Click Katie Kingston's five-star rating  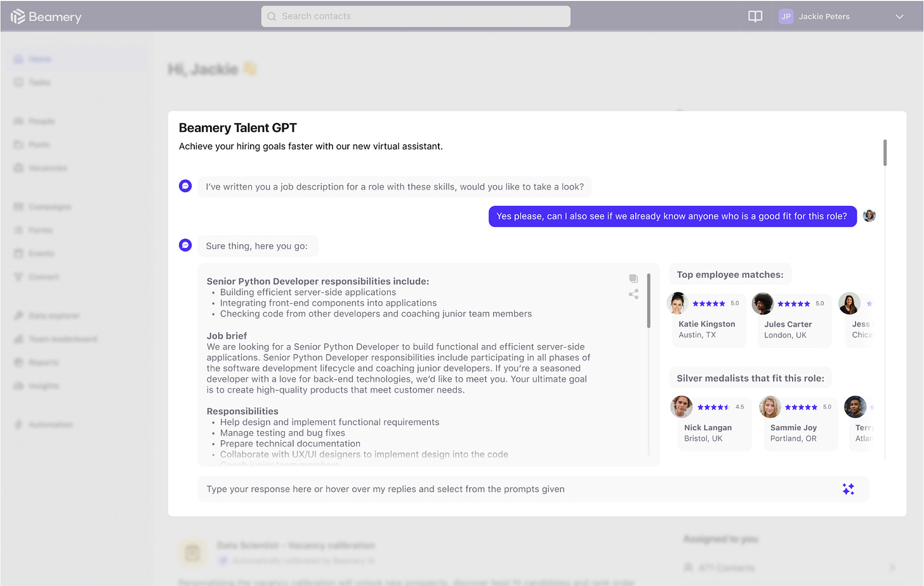tap(709, 304)
